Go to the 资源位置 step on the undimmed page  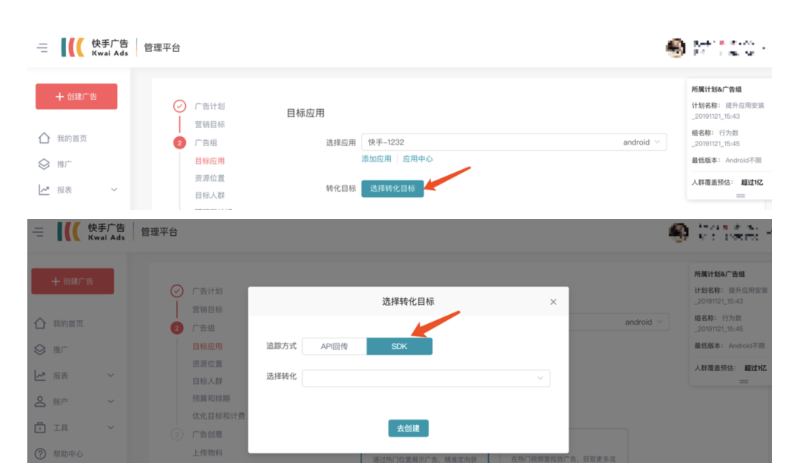[210, 178]
